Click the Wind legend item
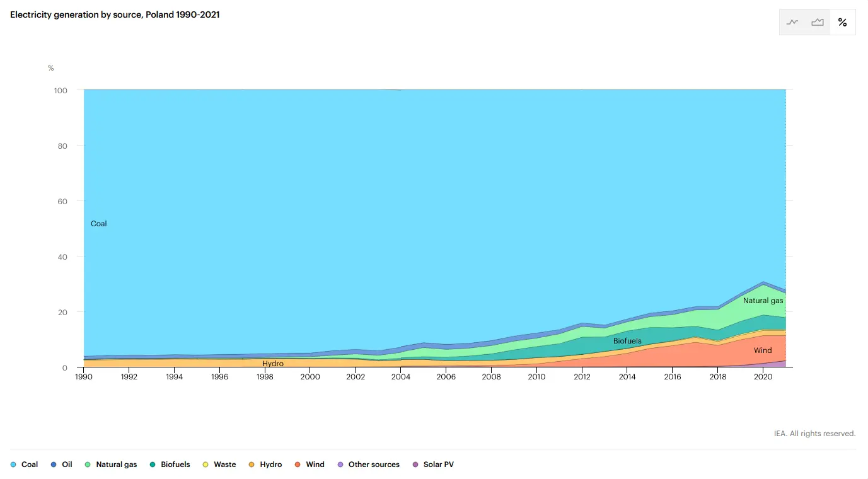This screenshot has width=868, height=479. pyautogui.click(x=310, y=465)
